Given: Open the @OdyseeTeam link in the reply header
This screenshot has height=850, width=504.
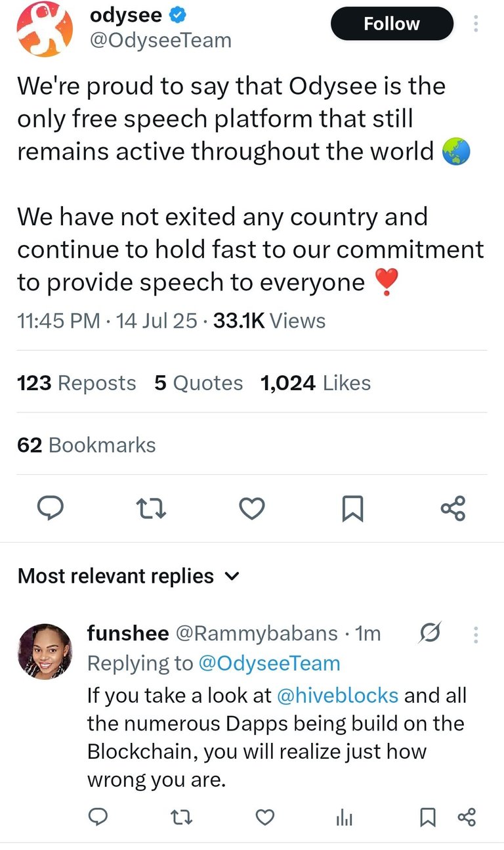Looking at the screenshot, I should tap(269, 663).
